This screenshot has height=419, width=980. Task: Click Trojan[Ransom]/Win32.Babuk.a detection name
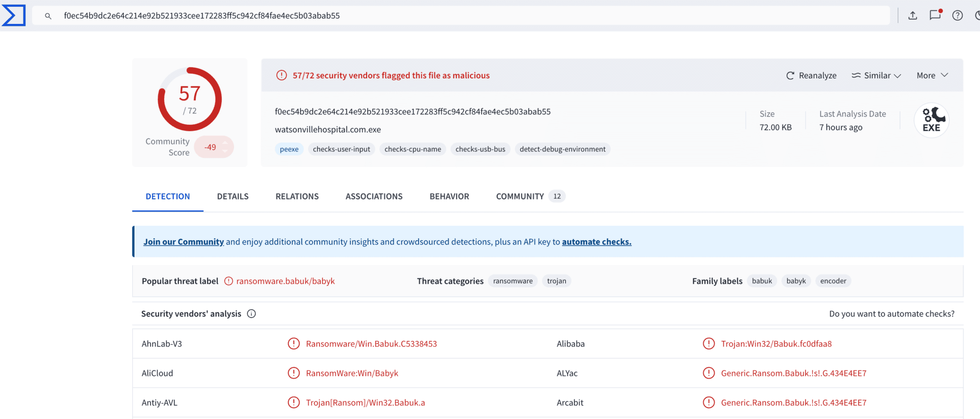pos(365,403)
